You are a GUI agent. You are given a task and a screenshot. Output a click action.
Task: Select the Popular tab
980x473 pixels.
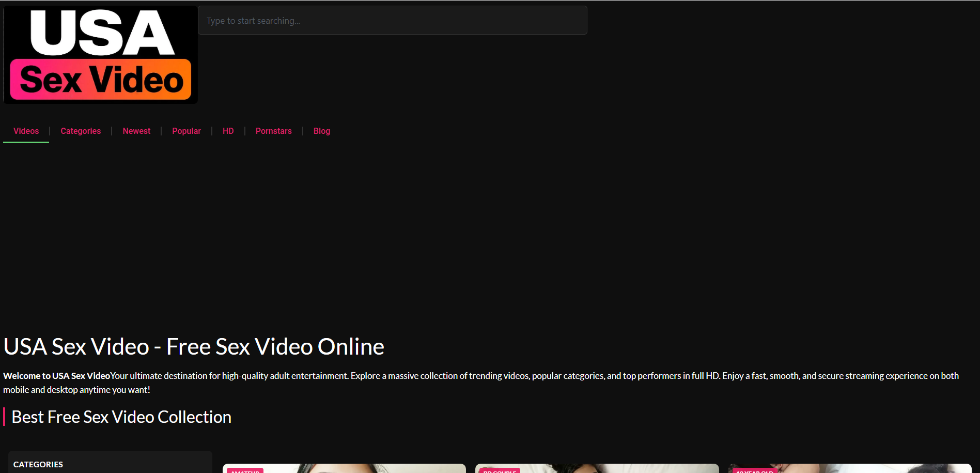click(x=186, y=131)
